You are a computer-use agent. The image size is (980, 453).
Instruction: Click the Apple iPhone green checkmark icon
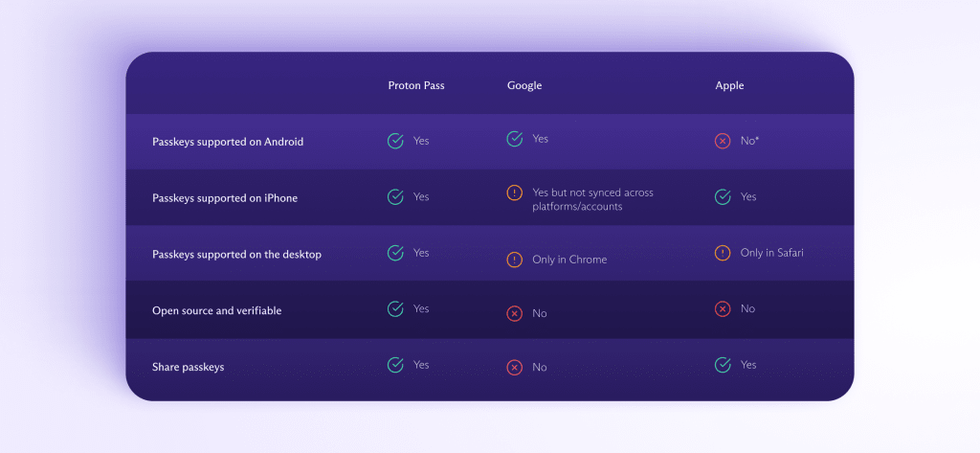pos(723,196)
